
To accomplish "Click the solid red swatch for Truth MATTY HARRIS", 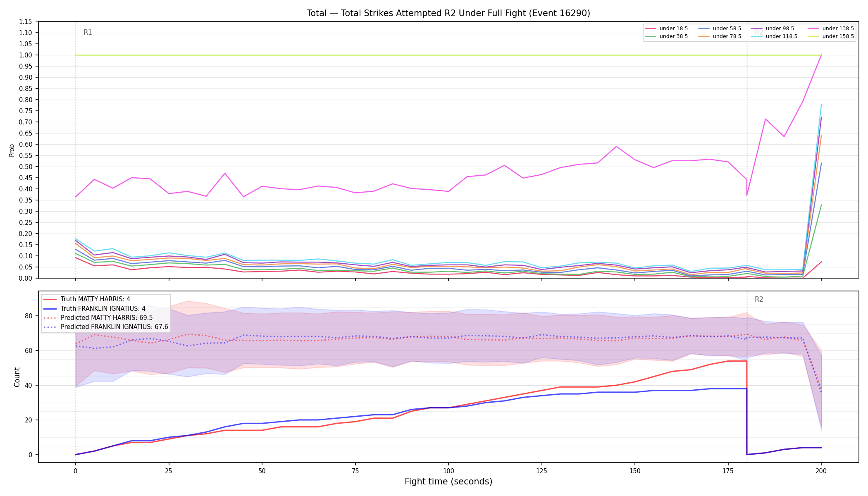I will tap(50, 299).
